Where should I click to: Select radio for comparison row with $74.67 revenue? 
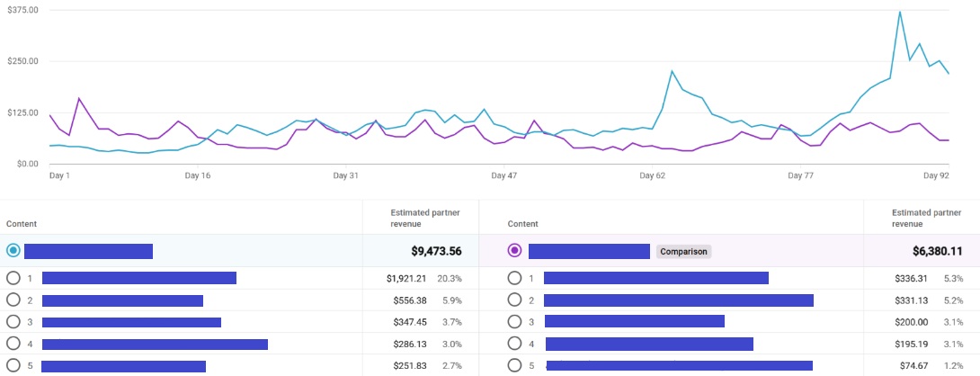coord(514,365)
